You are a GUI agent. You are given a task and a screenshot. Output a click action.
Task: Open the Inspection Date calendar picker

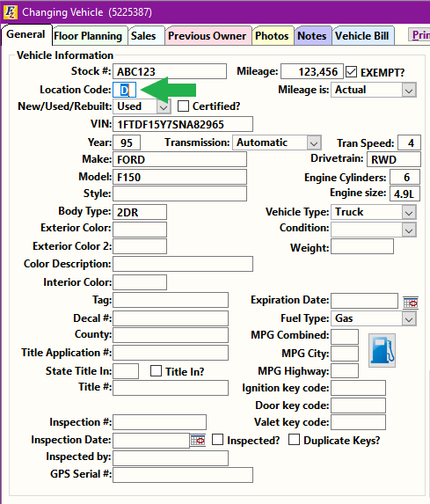(198, 440)
